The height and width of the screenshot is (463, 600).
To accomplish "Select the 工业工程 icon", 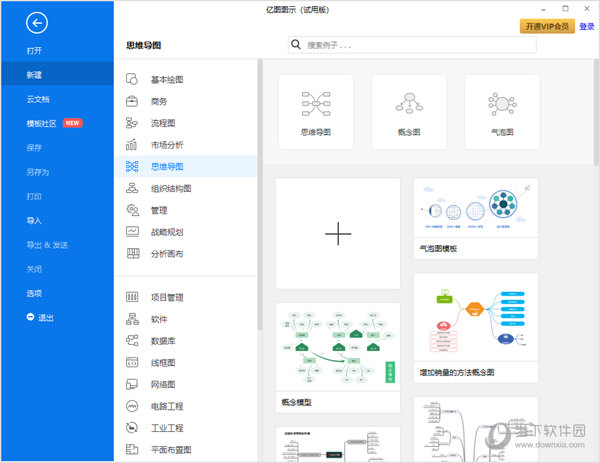I will click(x=132, y=428).
